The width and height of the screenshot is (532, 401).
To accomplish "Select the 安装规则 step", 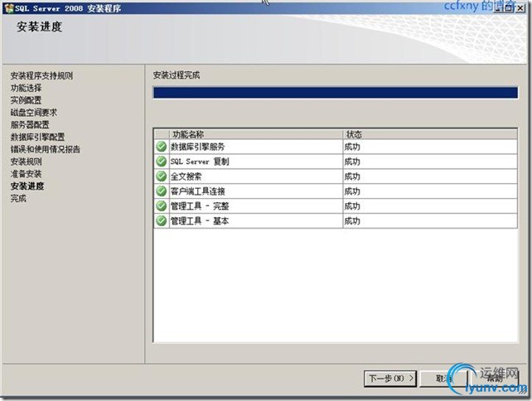I will click(x=27, y=162).
